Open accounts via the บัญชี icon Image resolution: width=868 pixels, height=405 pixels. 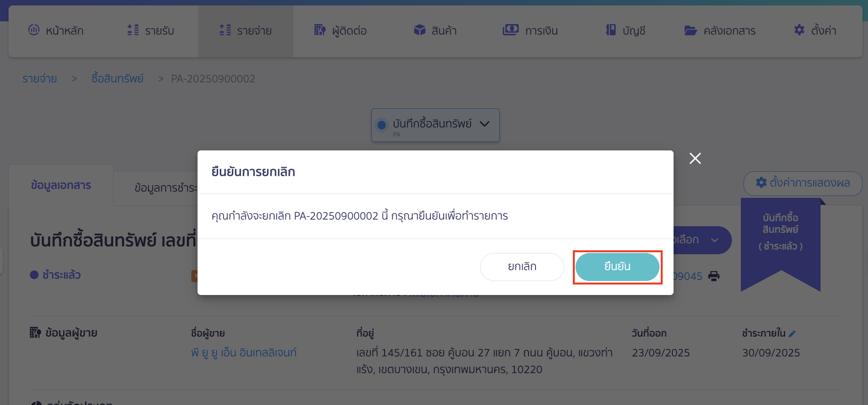611,30
